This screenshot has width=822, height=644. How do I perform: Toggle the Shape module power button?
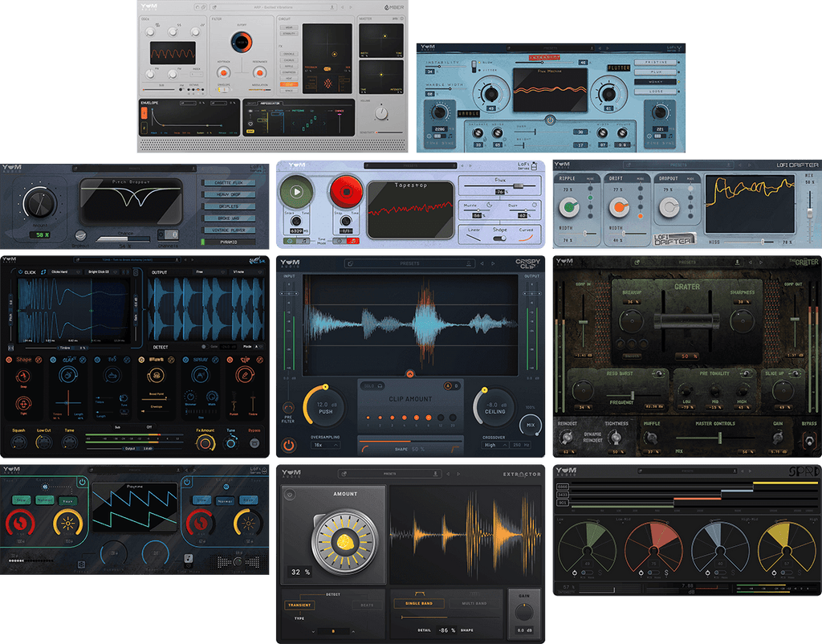pyautogui.click(x=9, y=360)
